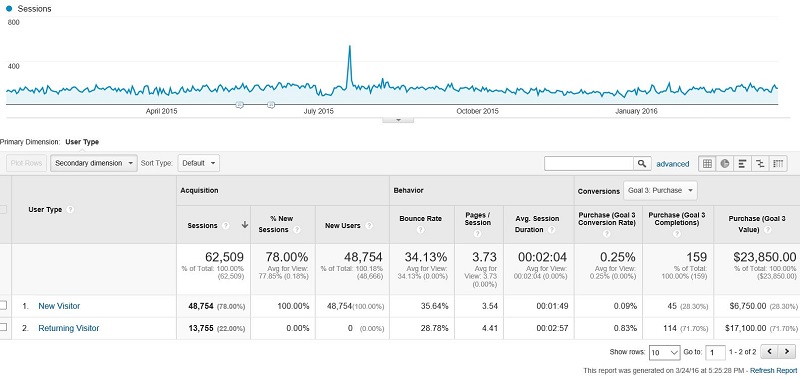Viewport: 800px width, 380px height.
Task: Sort by Purchase Goal 3 Conversion Rate header
Action: [x=607, y=218]
